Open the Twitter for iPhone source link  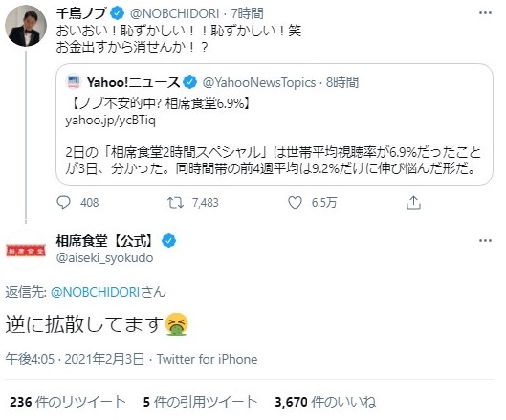(x=208, y=359)
